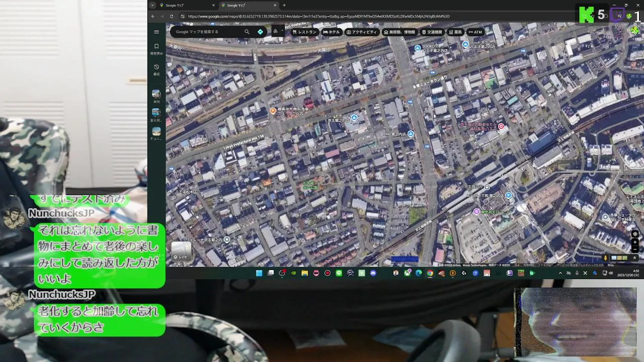Go forward in the browser
Screen dimensions: 644x362
point(162,16)
